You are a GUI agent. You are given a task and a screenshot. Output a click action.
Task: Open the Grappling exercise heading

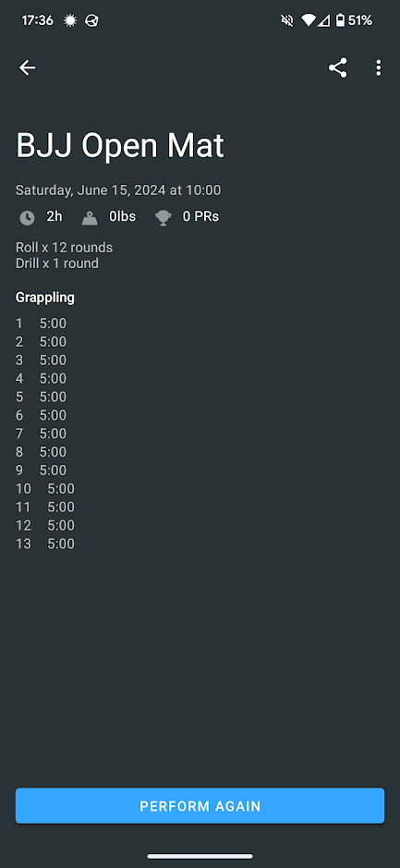click(45, 298)
